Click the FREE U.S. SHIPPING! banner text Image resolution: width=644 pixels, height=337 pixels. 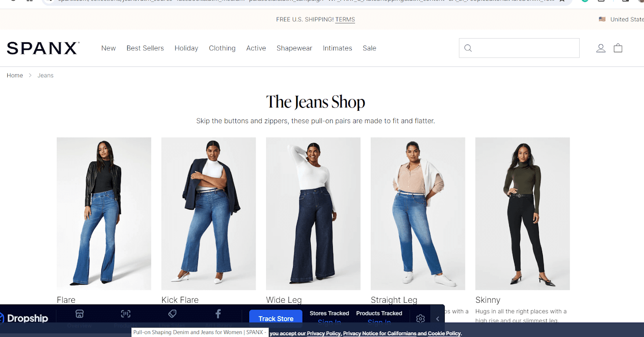(305, 19)
